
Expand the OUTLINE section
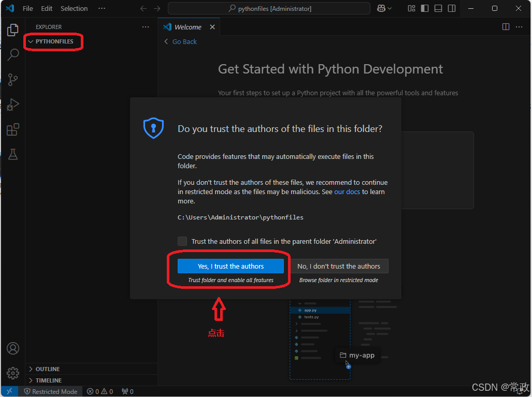[92, 369]
